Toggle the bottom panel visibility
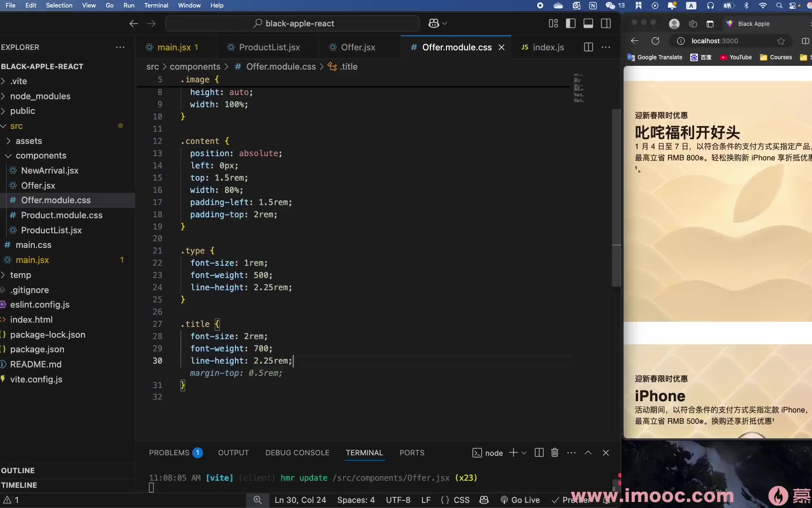Image resolution: width=812 pixels, height=508 pixels. click(x=588, y=24)
